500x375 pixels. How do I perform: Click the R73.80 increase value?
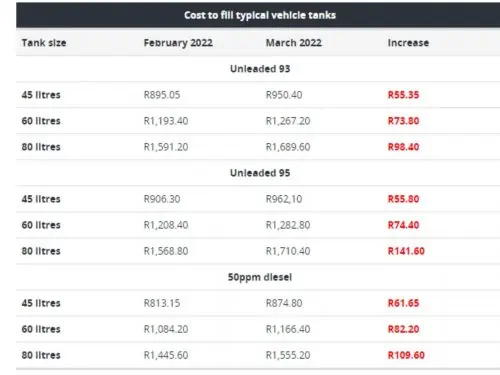403,121
